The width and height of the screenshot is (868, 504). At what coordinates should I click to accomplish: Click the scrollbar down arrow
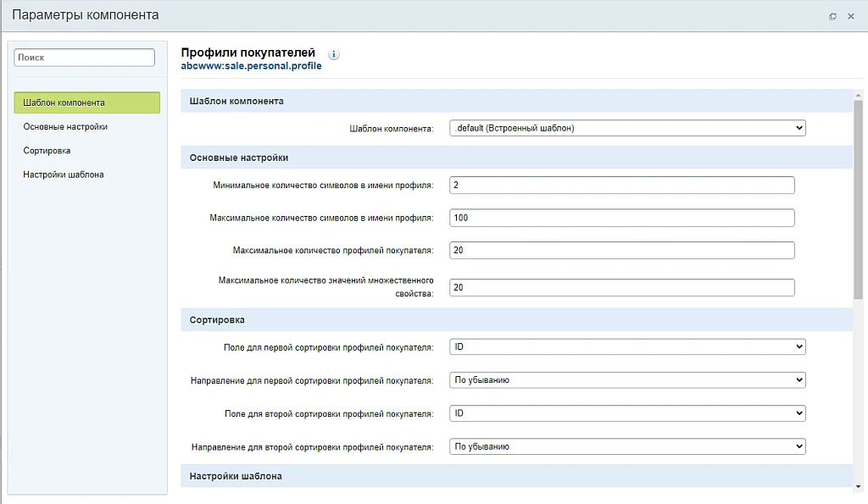858,487
